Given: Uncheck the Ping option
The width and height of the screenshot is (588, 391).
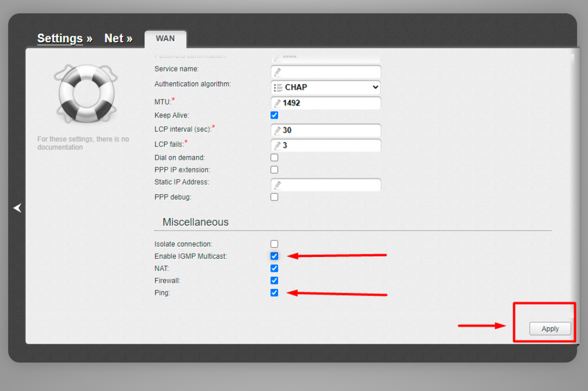Looking at the screenshot, I should (x=274, y=293).
